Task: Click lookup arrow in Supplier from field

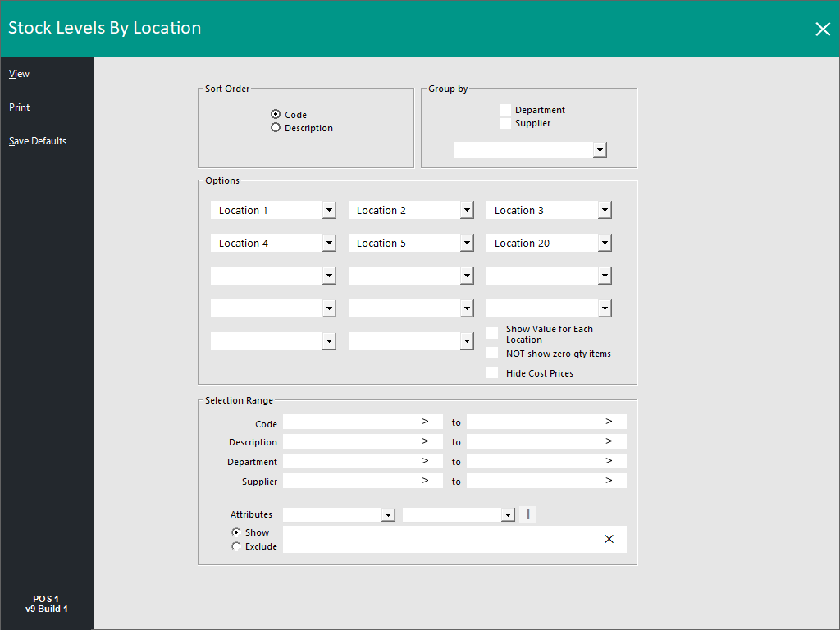Action: [x=426, y=481]
